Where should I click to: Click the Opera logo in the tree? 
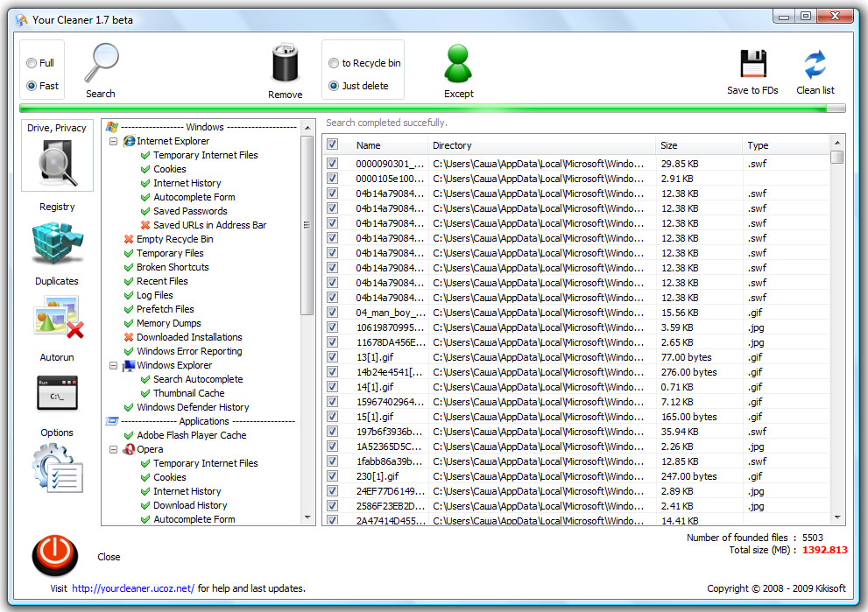(x=129, y=449)
